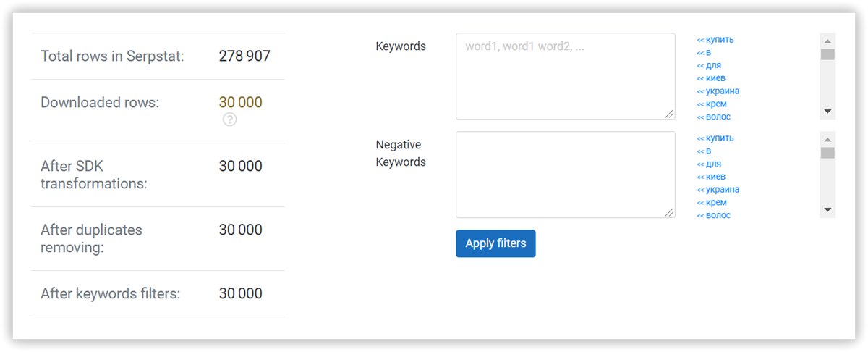Image resolution: width=868 pixels, height=352 pixels.
Task: Click the Negative Keywords text area resize handle
Action: [669, 212]
